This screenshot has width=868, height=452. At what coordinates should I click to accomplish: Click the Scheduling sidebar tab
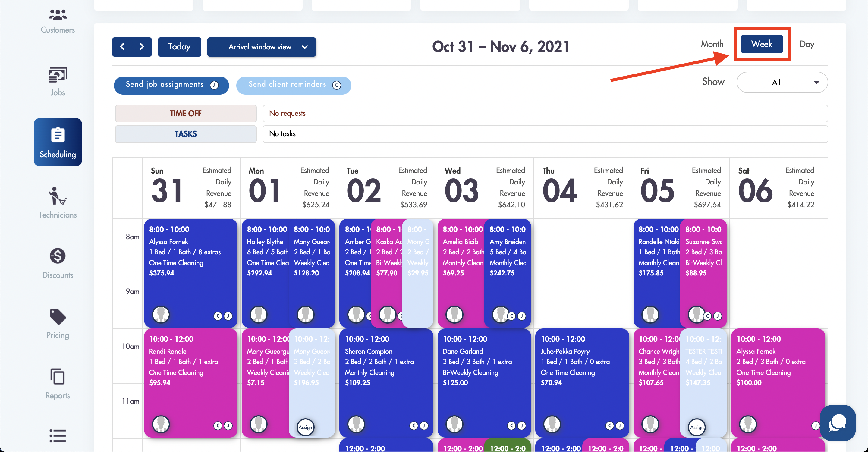tap(58, 142)
